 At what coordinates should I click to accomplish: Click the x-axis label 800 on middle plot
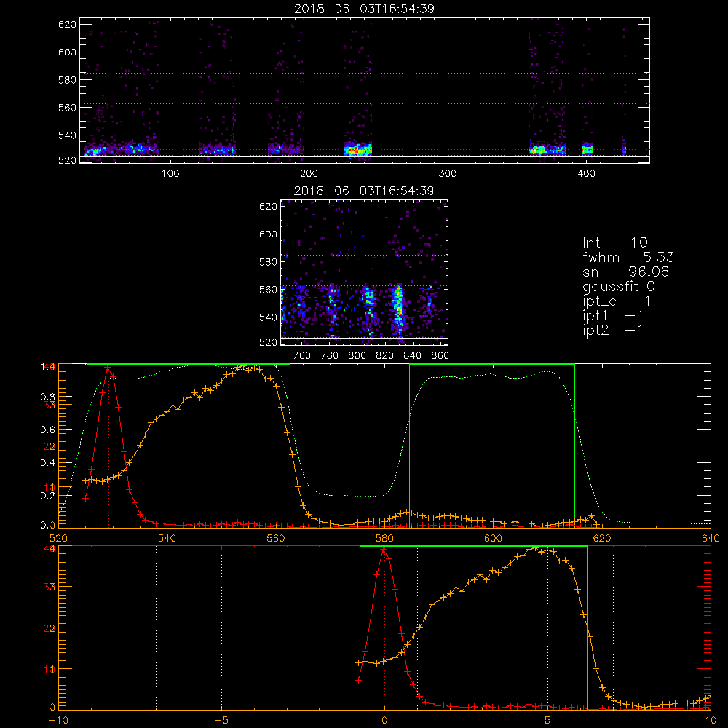tap(357, 356)
